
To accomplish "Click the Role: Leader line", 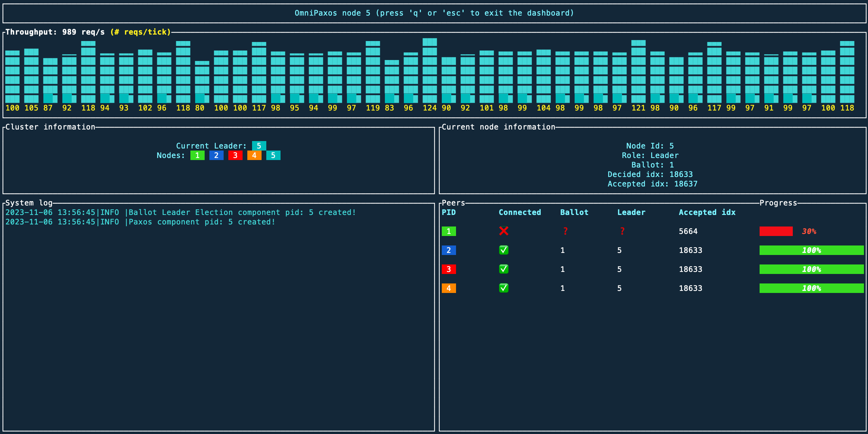I will coord(650,155).
